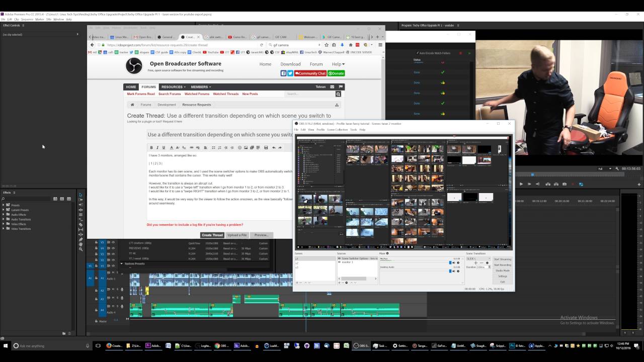Click the forum search magnifier button

[338, 94]
